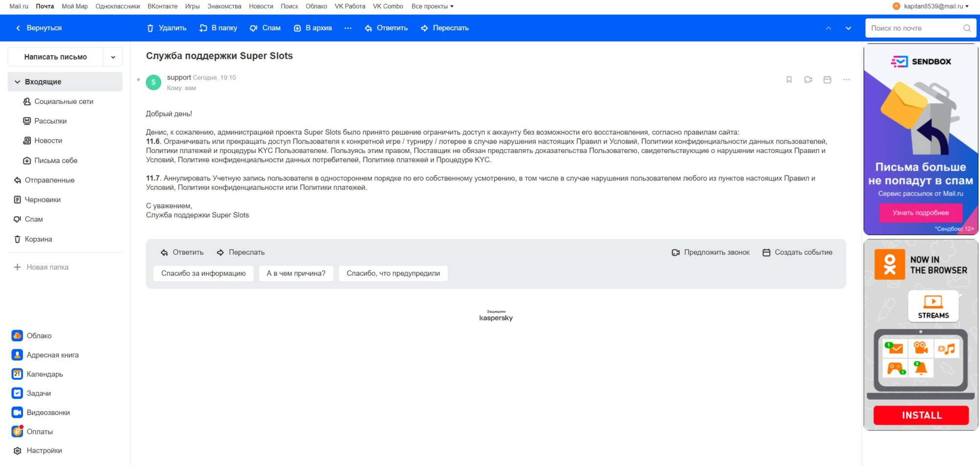This screenshot has width=980, height=466.
Task: Click the video call icon in message header
Action: pyautogui.click(x=808, y=79)
